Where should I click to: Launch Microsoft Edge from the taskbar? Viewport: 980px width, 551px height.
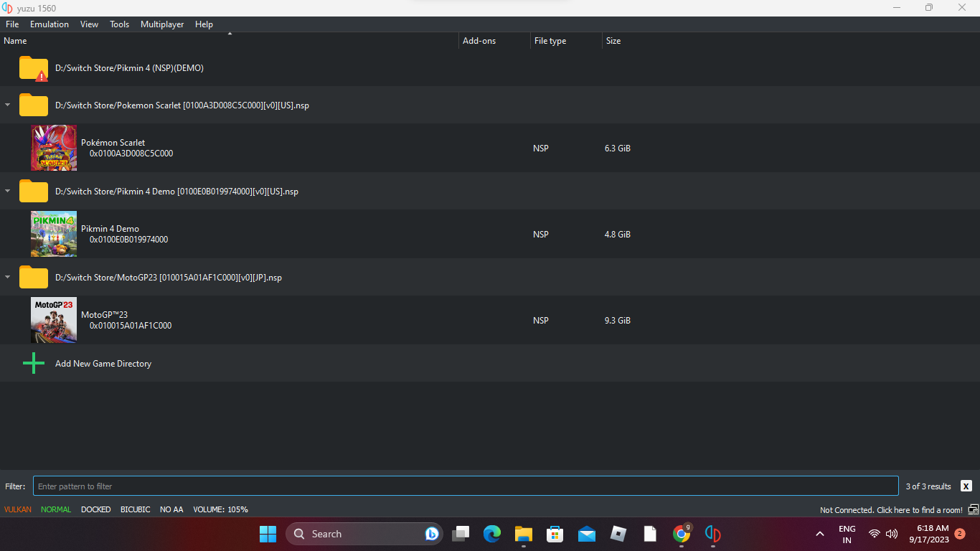492,534
